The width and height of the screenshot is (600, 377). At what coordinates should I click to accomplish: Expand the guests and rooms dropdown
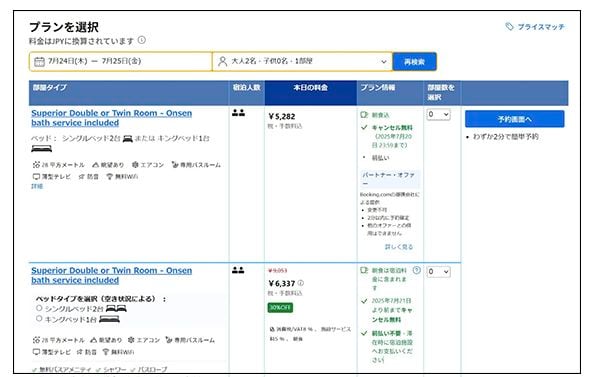(x=302, y=61)
